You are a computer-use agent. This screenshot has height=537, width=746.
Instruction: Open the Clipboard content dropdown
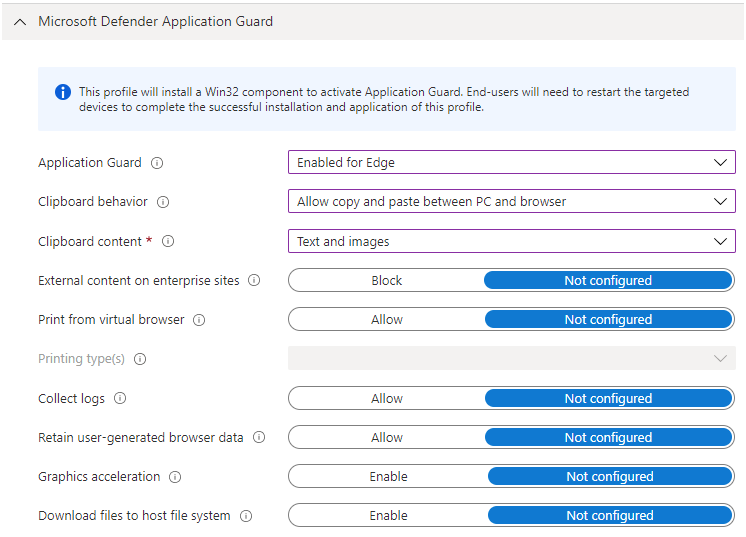[511, 241]
